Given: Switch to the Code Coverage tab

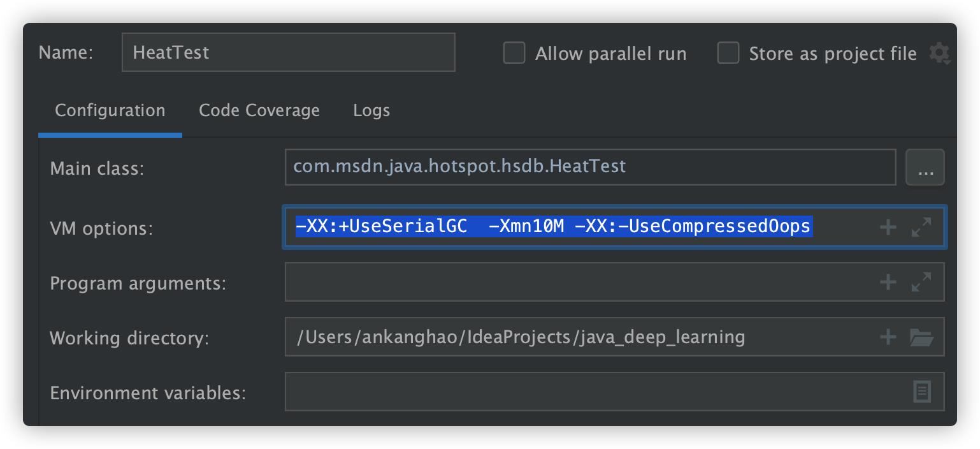Looking at the screenshot, I should [x=259, y=110].
